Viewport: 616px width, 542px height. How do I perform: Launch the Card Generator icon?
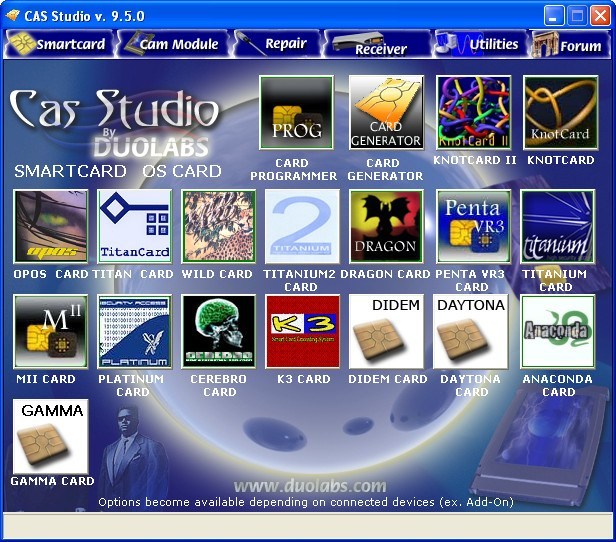point(386,113)
